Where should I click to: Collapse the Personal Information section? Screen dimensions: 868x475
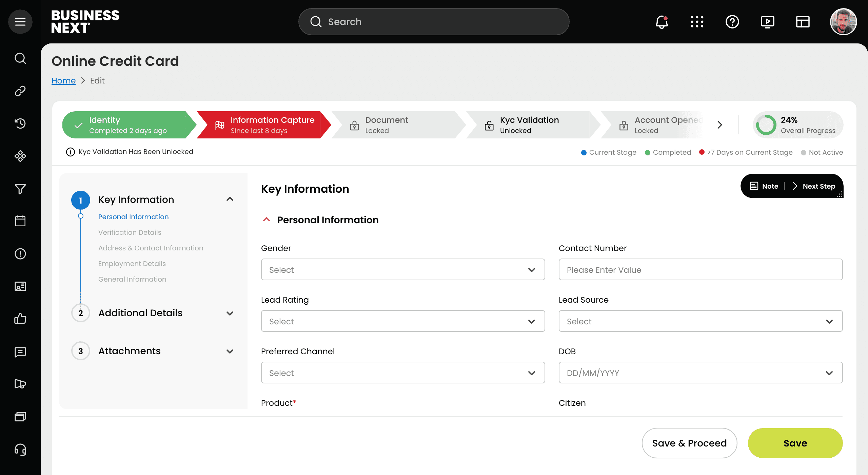tap(267, 220)
